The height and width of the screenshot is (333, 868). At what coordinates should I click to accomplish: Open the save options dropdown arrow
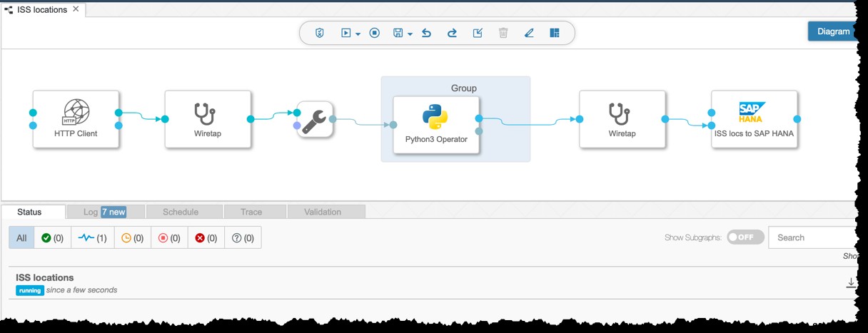coord(410,34)
